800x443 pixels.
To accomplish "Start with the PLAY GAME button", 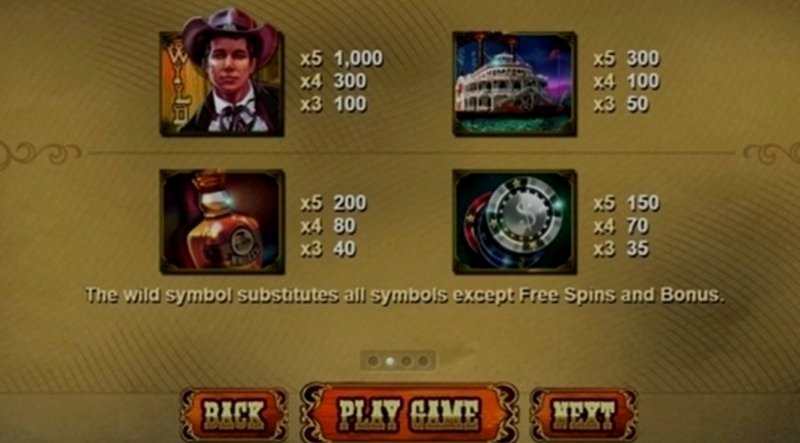I will click(x=409, y=412).
